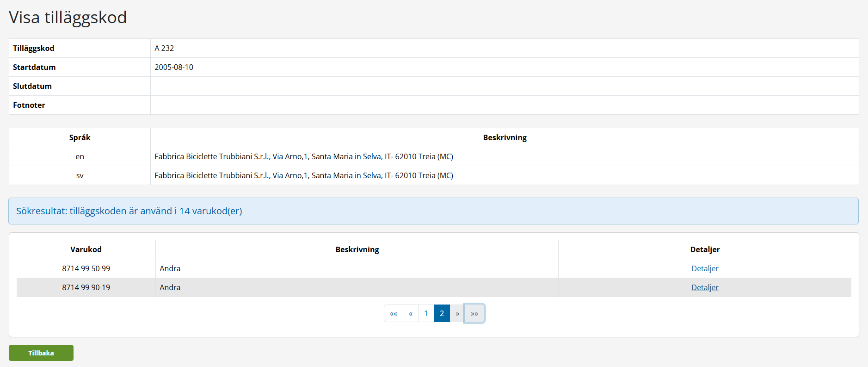Click the start date 2005-08-10
Screen dimensions: 868x367
click(x=174, y=67)
